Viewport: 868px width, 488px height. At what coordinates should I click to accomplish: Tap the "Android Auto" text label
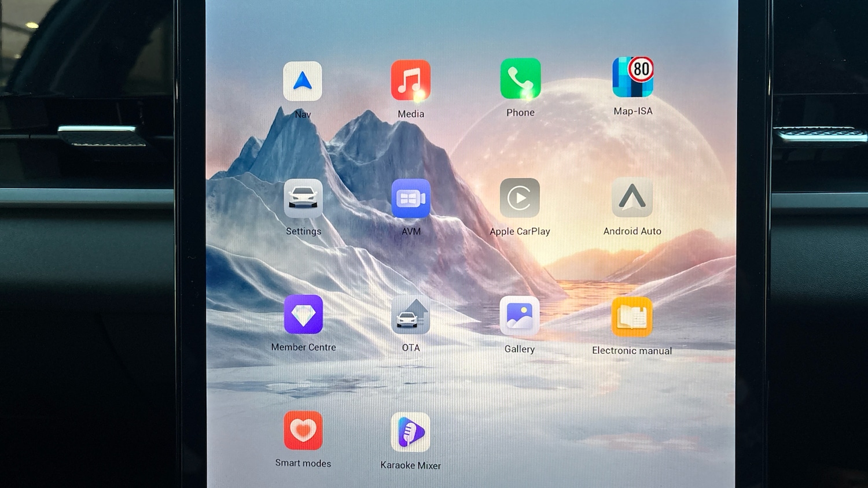[632, 231]
